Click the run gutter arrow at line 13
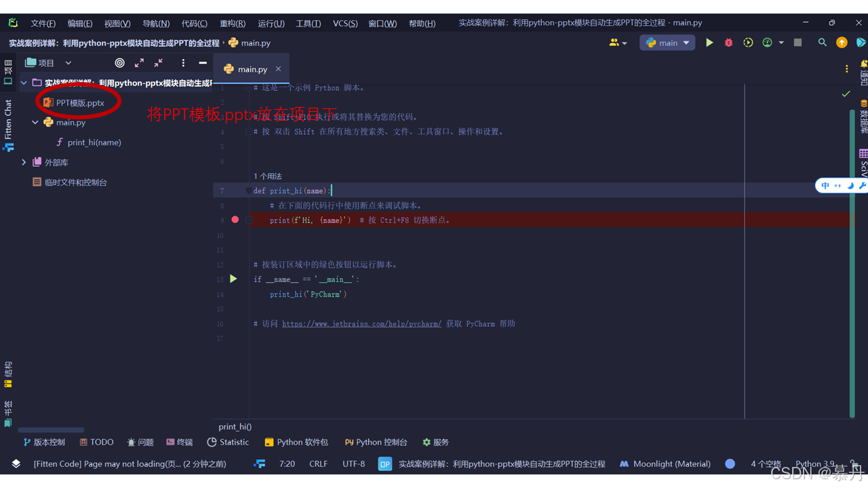This screenshot has width=868, height=488. point(233,279)
